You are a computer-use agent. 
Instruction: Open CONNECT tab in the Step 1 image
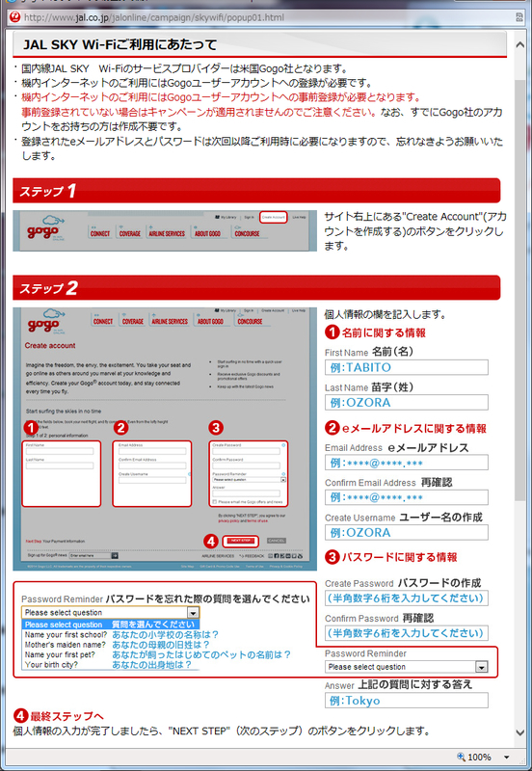point(100,233)
